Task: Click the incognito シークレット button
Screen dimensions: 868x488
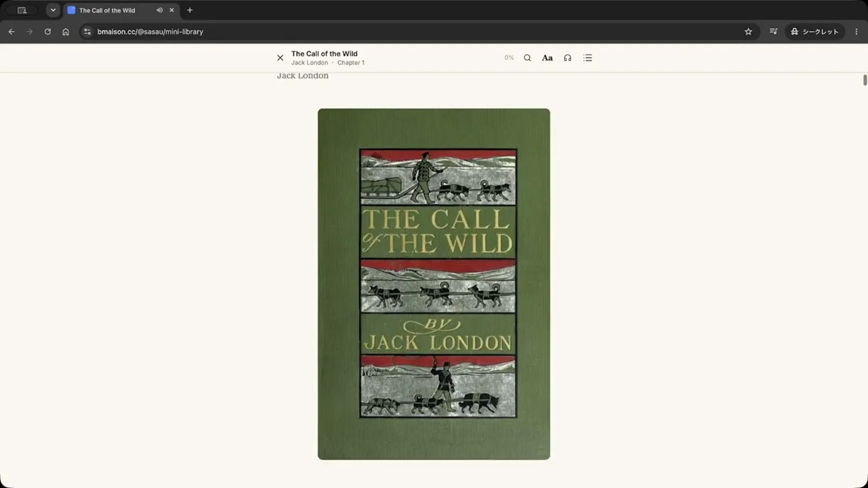Action: pos(814,31)
